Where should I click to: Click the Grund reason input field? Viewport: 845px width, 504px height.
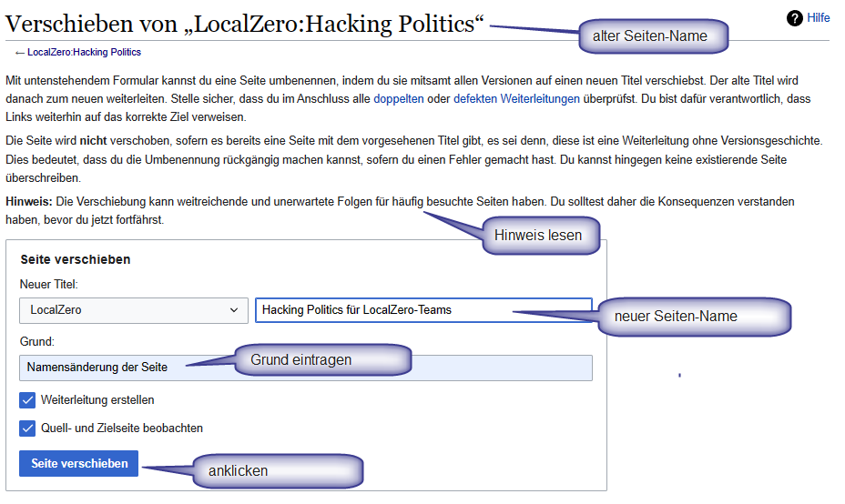[306, 368]
